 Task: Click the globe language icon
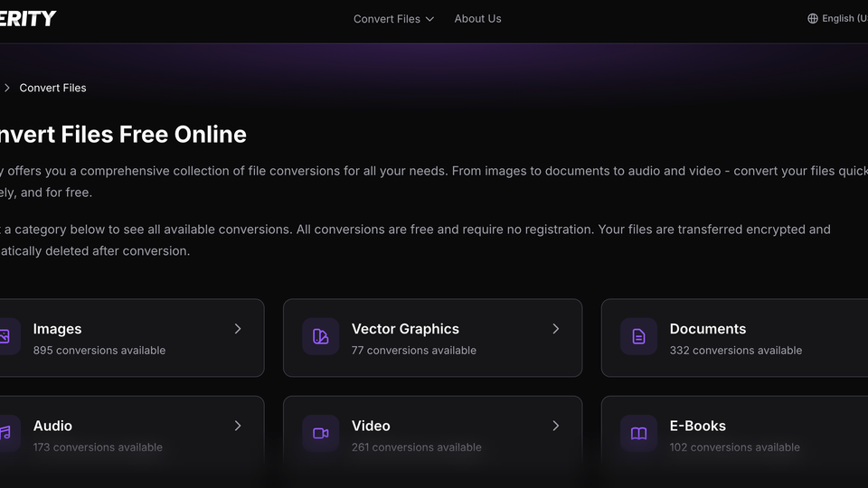(x=813, y=18)
